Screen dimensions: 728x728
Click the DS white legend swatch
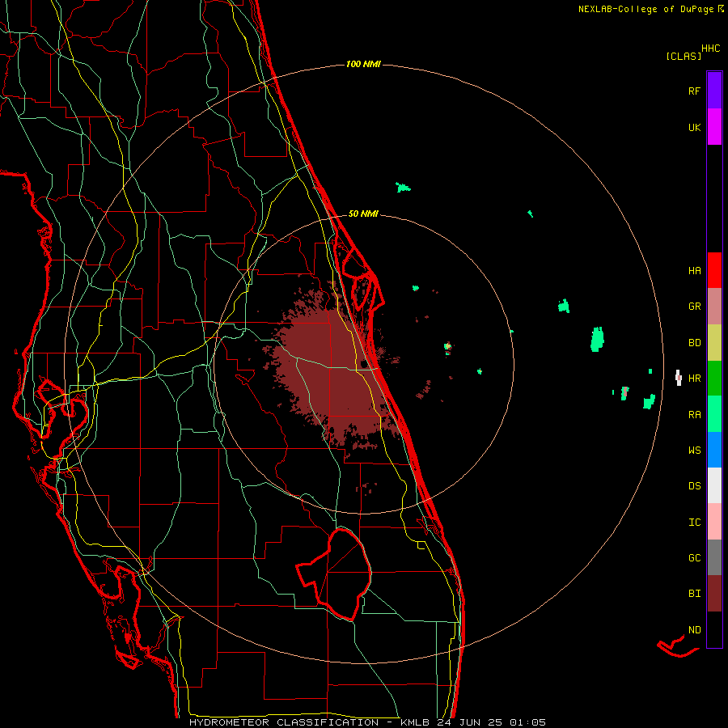[x=714, y=485]
